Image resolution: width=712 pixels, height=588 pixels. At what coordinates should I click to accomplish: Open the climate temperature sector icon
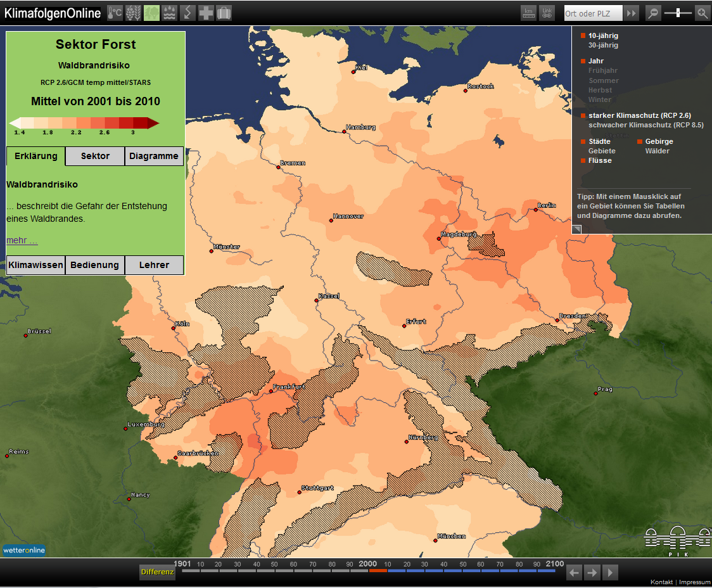[115, 13]
